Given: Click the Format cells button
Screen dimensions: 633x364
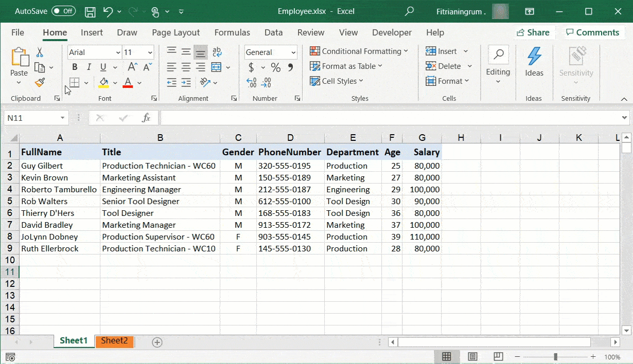Looking at the screenshot, I should tap(447, 81).
